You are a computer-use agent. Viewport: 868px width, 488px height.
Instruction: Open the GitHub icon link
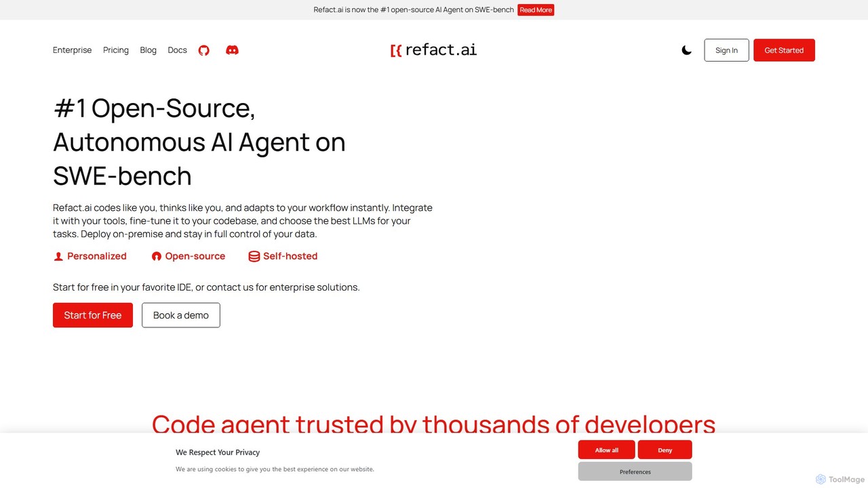click(203, 50)
